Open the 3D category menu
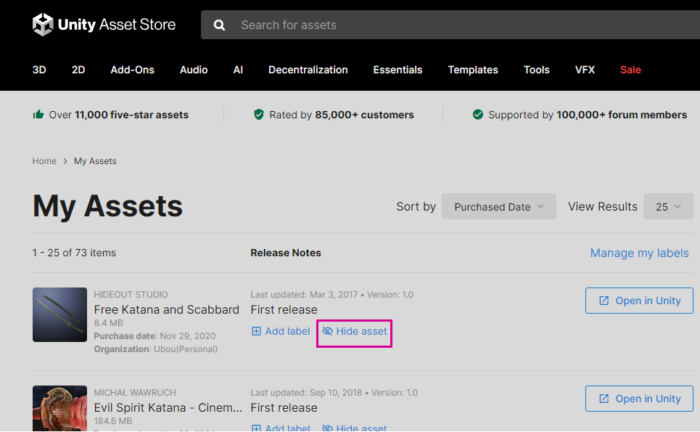 [x=40, y=70]
